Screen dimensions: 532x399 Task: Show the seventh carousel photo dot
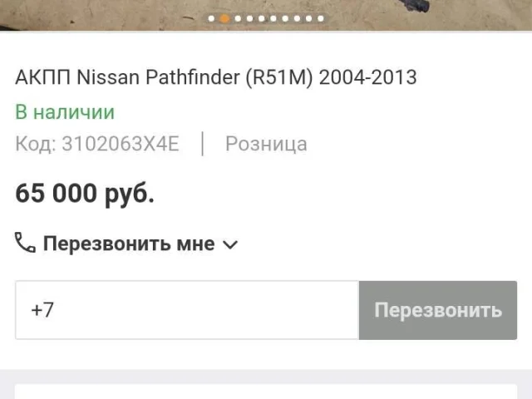(x=285, y=18)
